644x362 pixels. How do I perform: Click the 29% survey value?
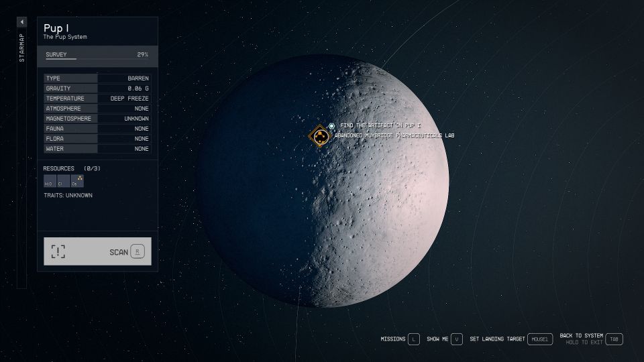coord(142,54)
